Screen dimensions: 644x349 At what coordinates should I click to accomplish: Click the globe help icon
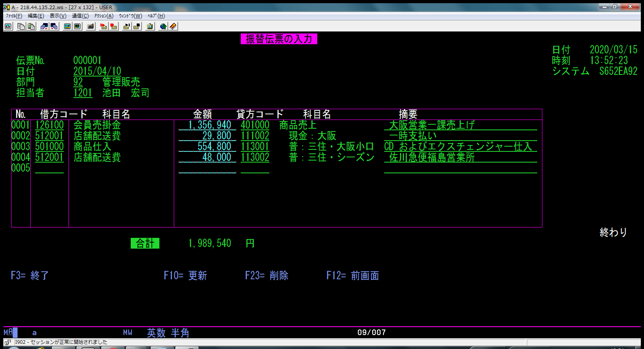click(x=163, y=26)
